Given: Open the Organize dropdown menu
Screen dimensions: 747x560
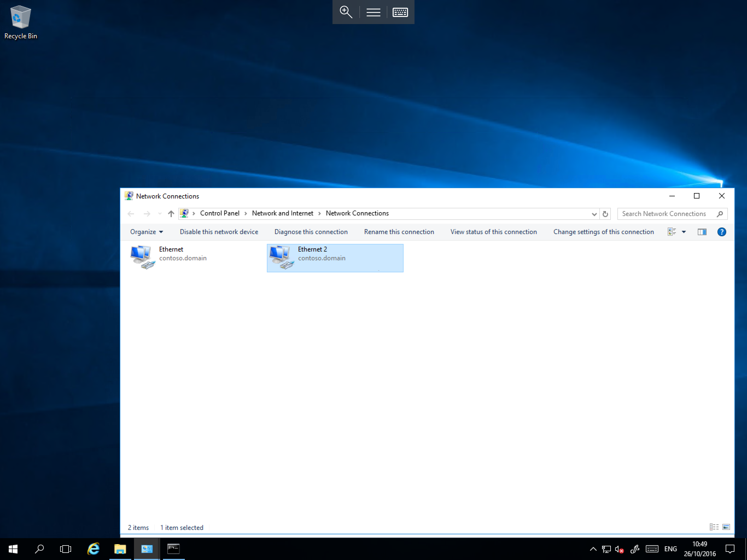Looking at the screenshot, I should [x=147, y=232].
